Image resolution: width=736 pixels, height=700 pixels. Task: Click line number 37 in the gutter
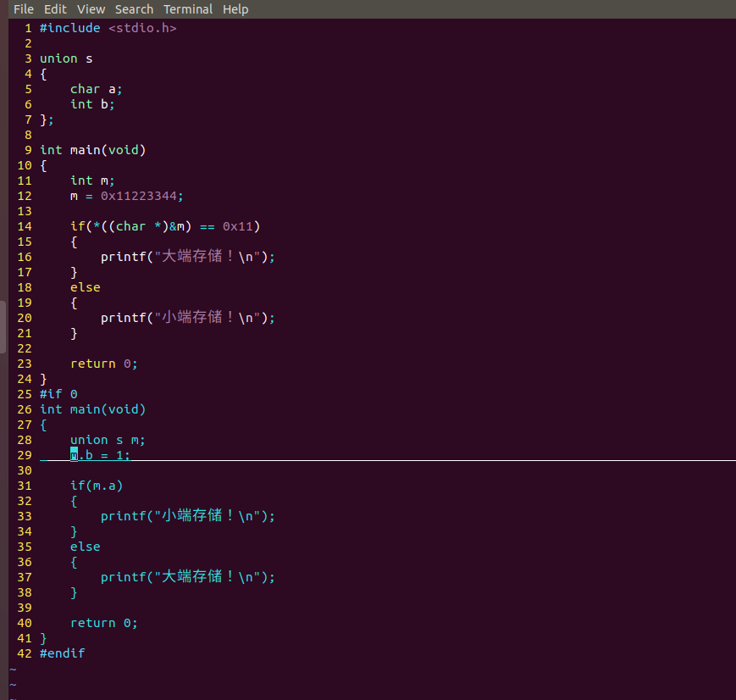pyautogui.click(x=24, y=577)
